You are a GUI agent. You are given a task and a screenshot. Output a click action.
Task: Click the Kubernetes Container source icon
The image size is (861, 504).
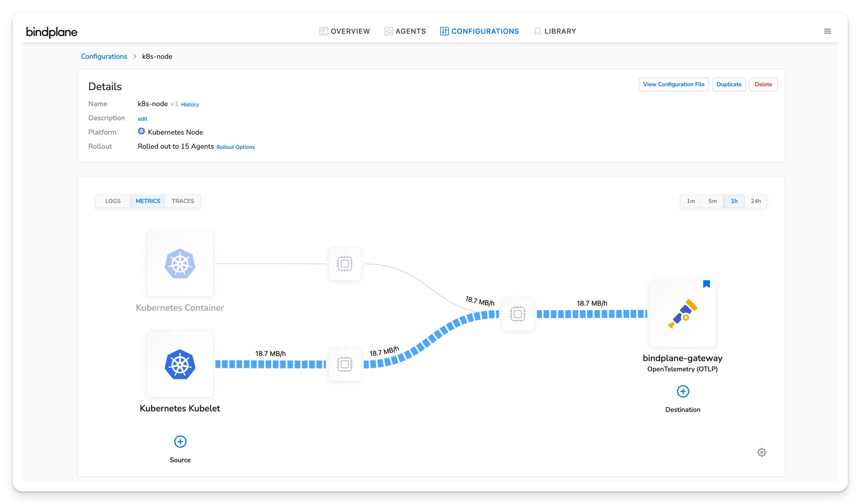click(180, 264)
